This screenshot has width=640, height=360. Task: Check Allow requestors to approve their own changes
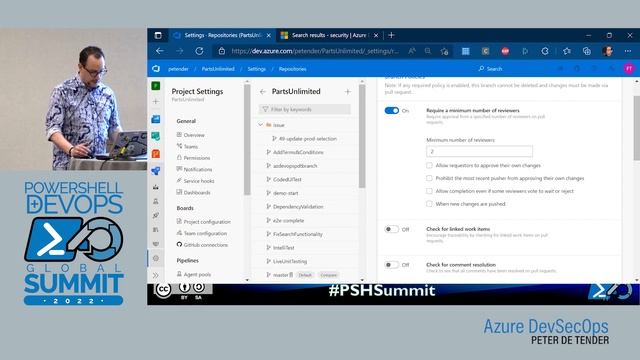pyautogui.click(x=429, y=165)
